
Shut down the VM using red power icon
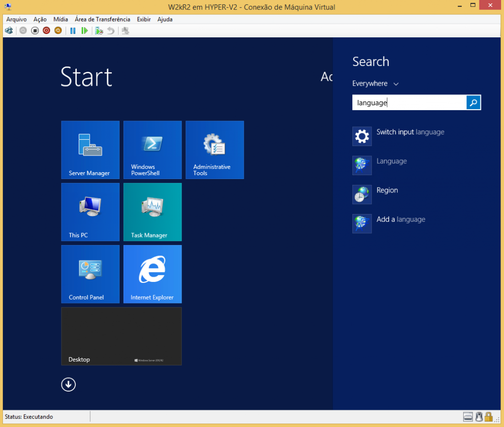(x=46, y=31)
